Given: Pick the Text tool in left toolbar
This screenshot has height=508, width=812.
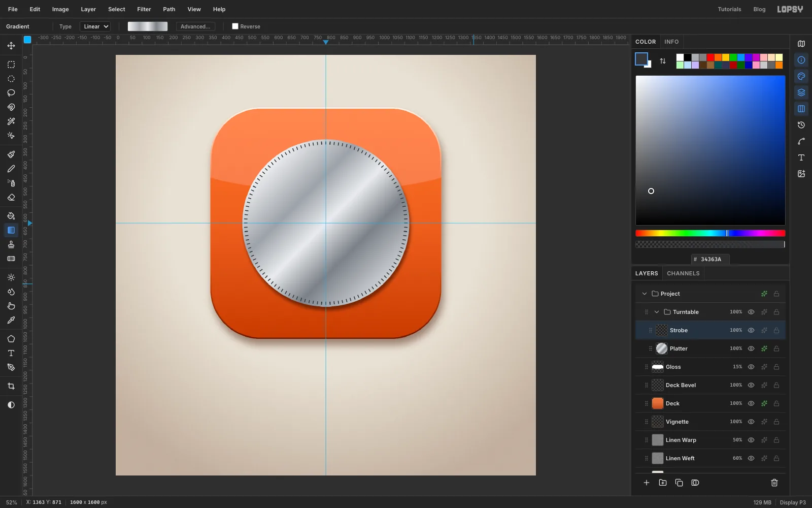Looking at the screenshot, I should 11,353.
